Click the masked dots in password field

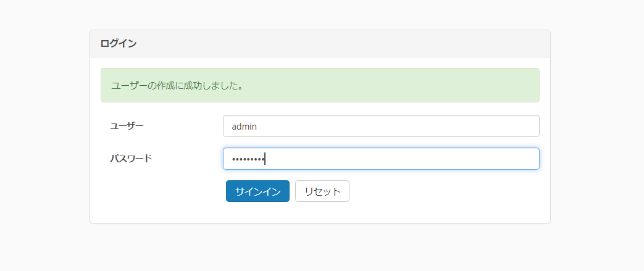click(x=247, y=159)
